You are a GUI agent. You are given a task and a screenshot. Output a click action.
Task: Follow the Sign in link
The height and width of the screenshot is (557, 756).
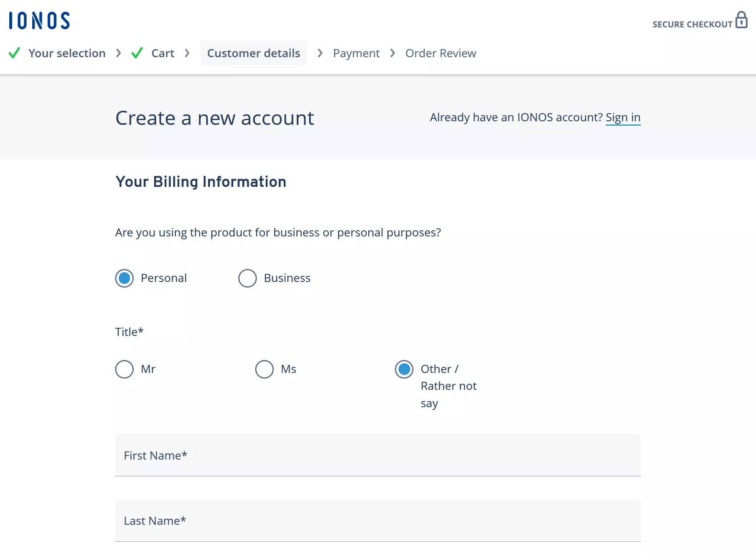pos(623,117)
